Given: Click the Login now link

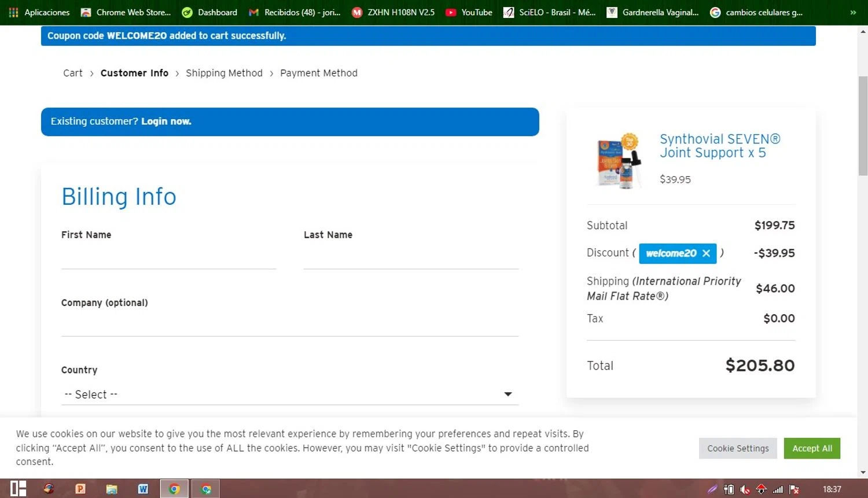Looking at the screenshot, I should pyautogui.click(x=166, y=121).
